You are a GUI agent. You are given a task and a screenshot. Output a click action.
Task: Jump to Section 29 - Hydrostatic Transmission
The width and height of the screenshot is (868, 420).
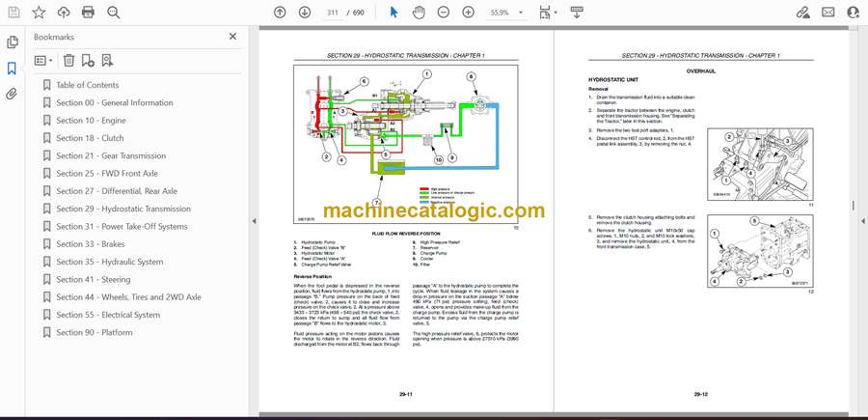[x=123, y=209]
